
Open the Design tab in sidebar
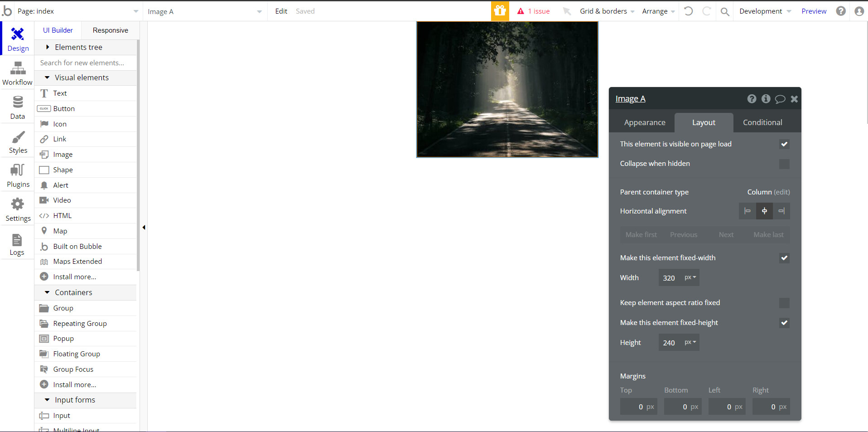[x=18, y=39]
